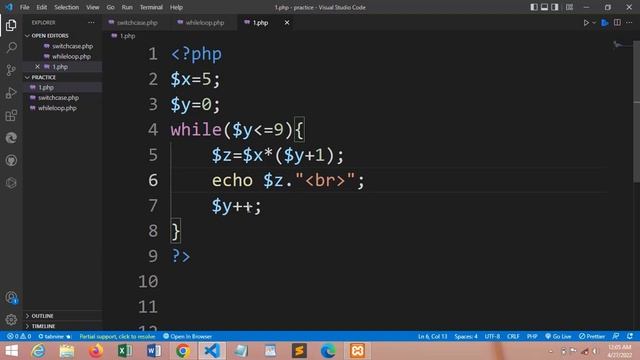The height and width of the screenshot is (360, 640).
Task: Close the 1.php editor tab
Action: coord(287,23)
